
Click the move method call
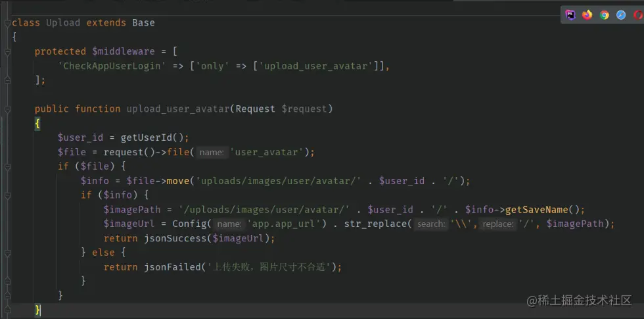178,181
